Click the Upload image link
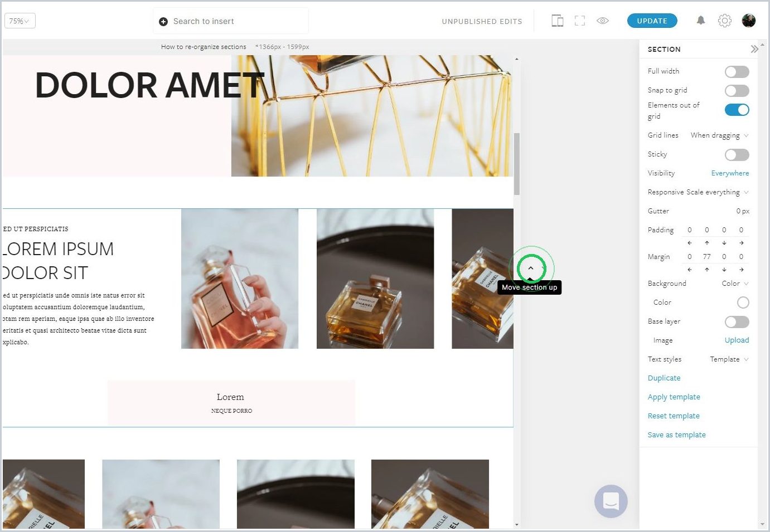Image resolution: width=770 pixels, height=532 pixels. tap(737, 340)
